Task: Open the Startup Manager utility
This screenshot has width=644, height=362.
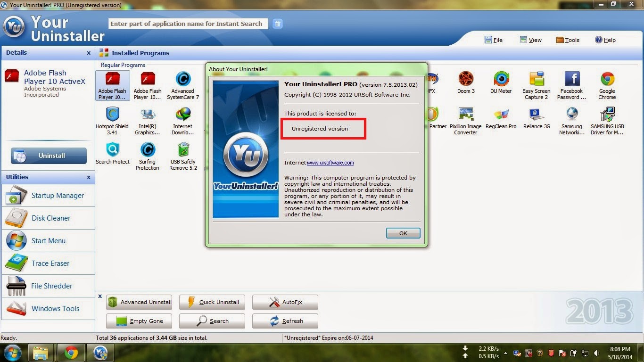Action: click(48, 196)
